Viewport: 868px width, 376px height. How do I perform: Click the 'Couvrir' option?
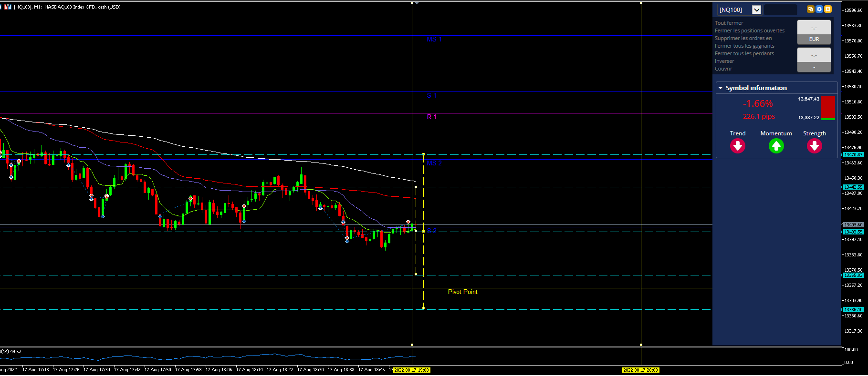point(723,69)
